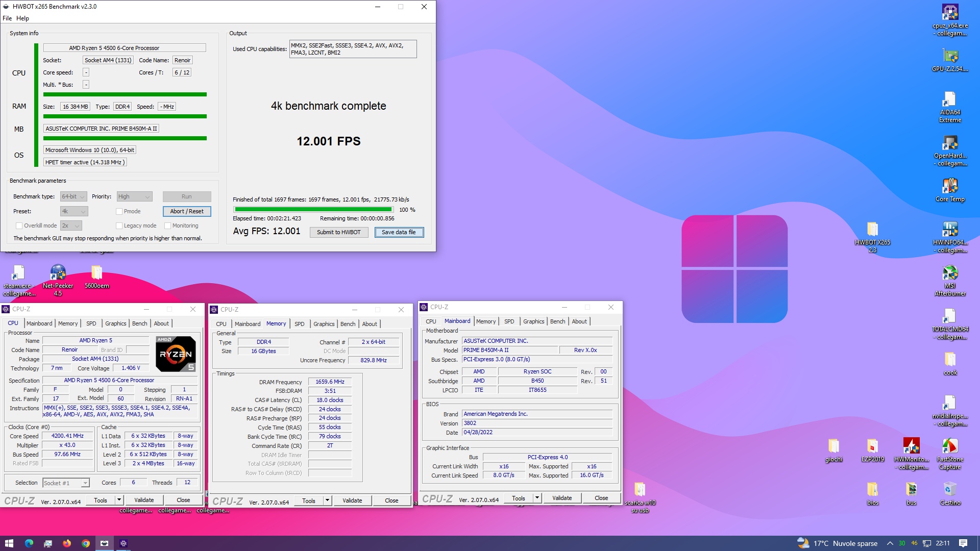This screenshot has height=551, width=980.
Task: Open Help menu in HWBOT x265
Action: [22, 18]
